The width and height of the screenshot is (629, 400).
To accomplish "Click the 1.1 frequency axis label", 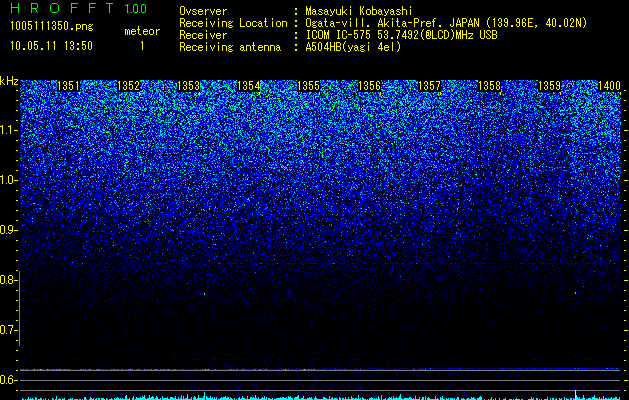I will 9,130.
